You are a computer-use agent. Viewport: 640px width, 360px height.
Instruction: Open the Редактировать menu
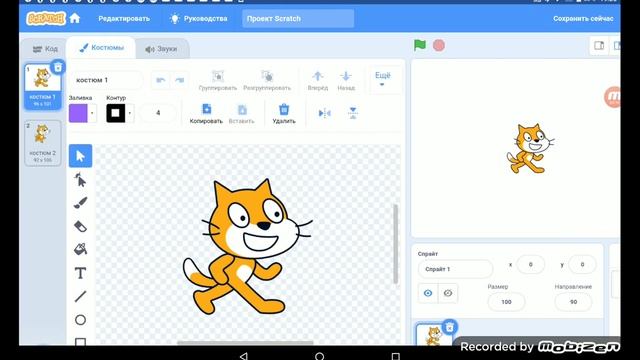(x=124, y=19)
